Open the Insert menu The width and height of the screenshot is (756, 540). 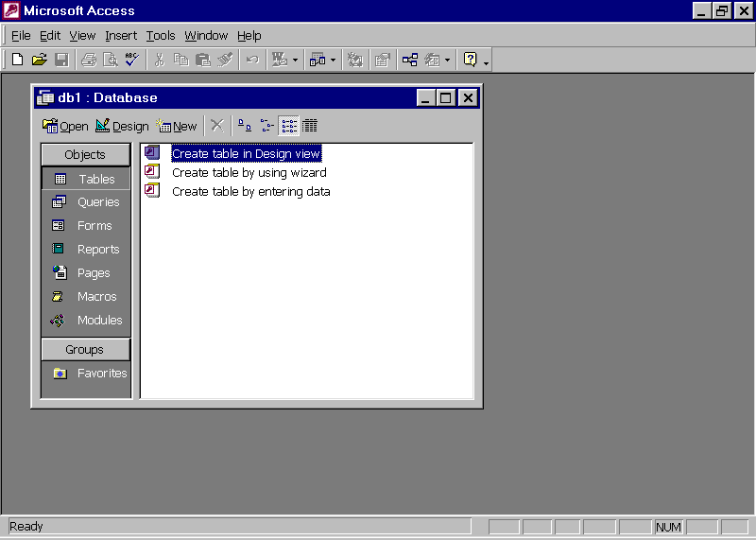tap(121, 36)
